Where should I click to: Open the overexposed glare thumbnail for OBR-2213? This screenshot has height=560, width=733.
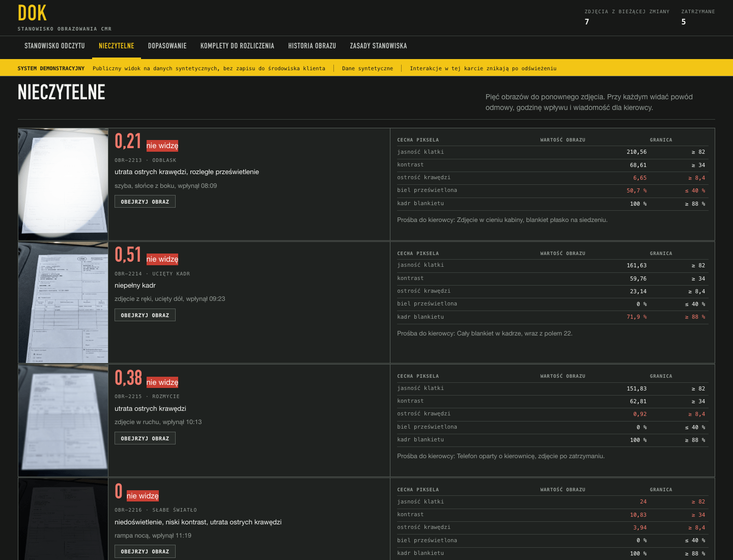tap(63, 184)
